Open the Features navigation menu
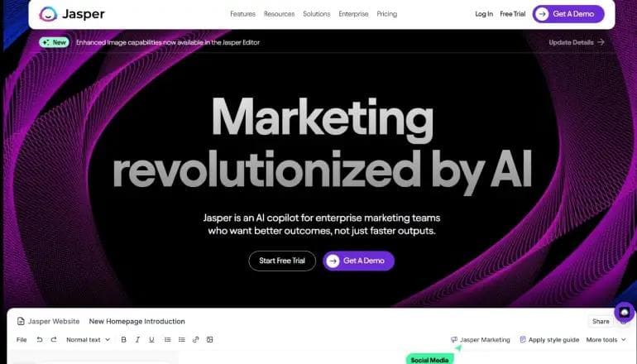The height and width of the screenshot is (364, 637). coord(243,14)
